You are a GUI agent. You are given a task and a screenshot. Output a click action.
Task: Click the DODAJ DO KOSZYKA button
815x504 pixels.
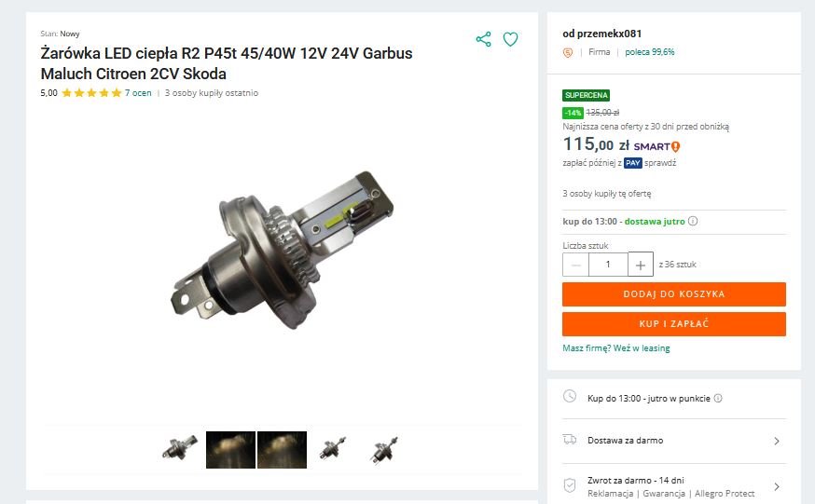coord(674,294)
